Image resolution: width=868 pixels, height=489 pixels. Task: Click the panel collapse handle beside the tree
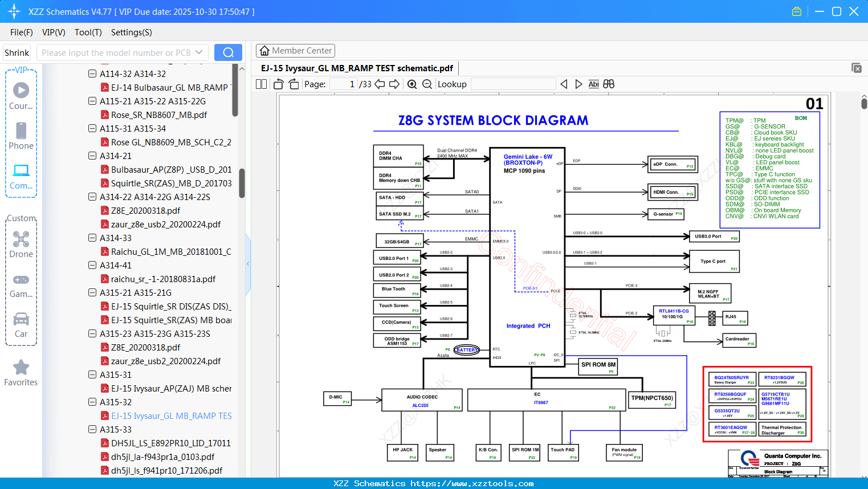pos(248,264)
